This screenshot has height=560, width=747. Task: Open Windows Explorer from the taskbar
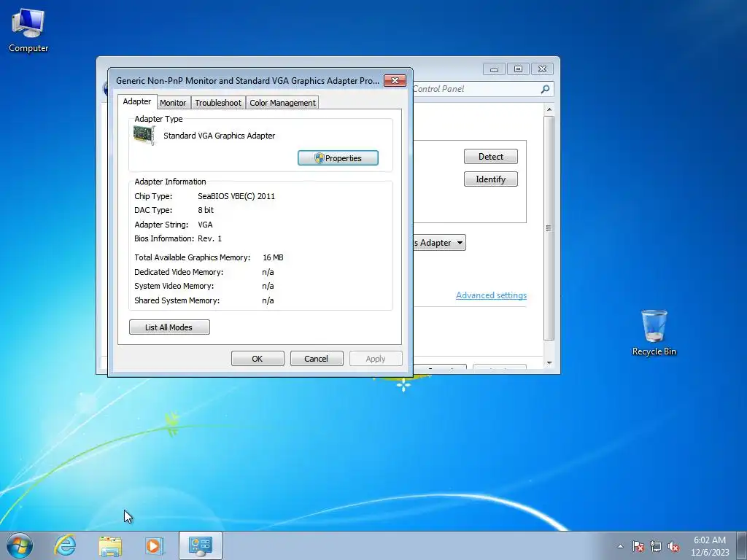pyautogui.click(x=110, y=545)
